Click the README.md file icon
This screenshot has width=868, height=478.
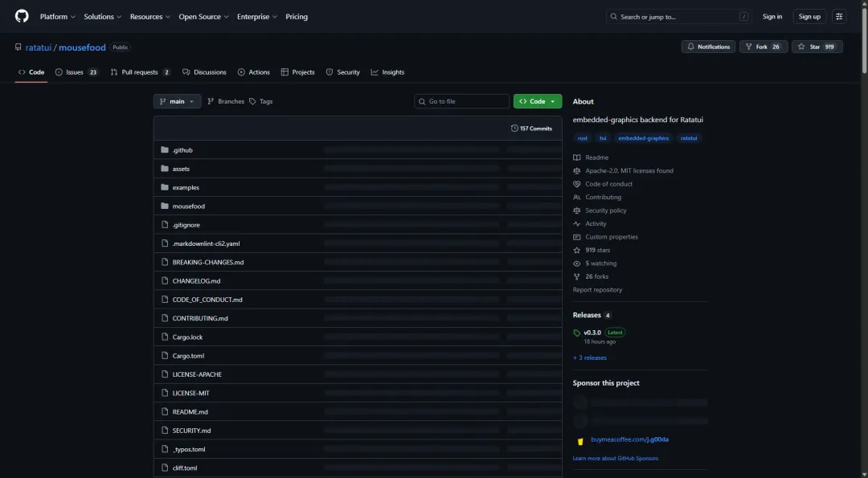(x=165, y=411)
